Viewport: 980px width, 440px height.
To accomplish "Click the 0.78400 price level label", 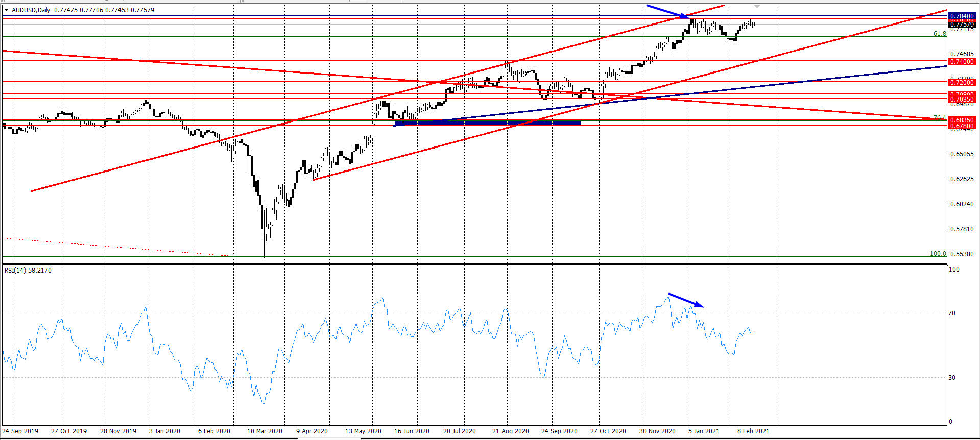I will click(962, 16).
